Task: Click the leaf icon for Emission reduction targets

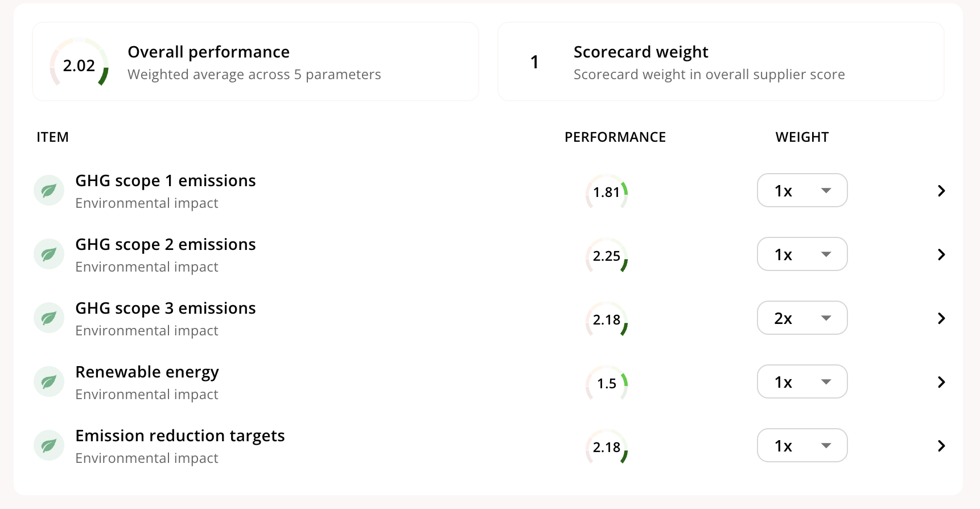Action: 49,445
